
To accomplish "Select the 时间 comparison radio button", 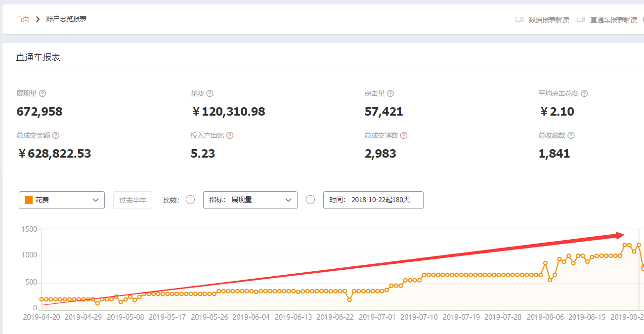I will tap(310, 200).
